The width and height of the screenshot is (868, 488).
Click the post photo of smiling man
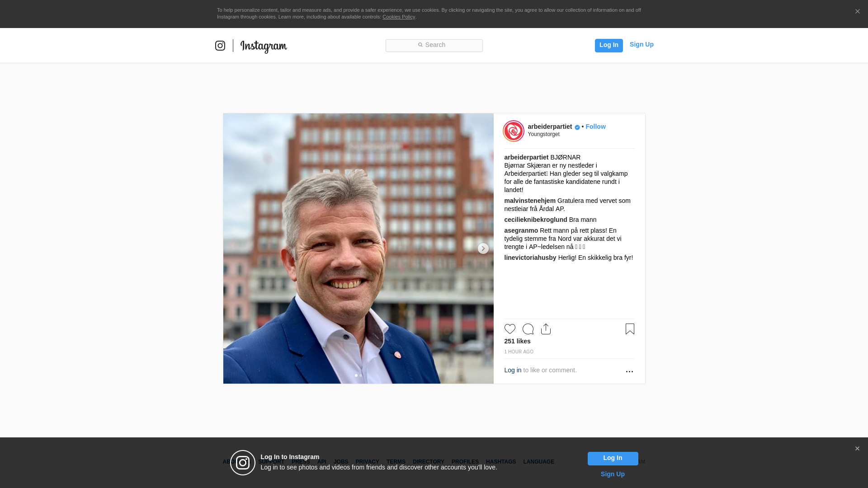358,249
